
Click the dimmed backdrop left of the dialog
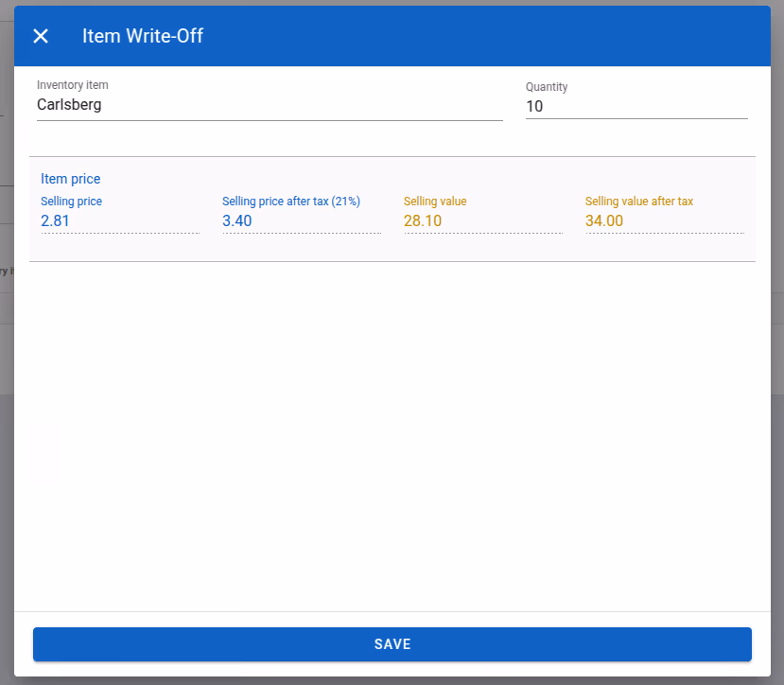point(7,450)
